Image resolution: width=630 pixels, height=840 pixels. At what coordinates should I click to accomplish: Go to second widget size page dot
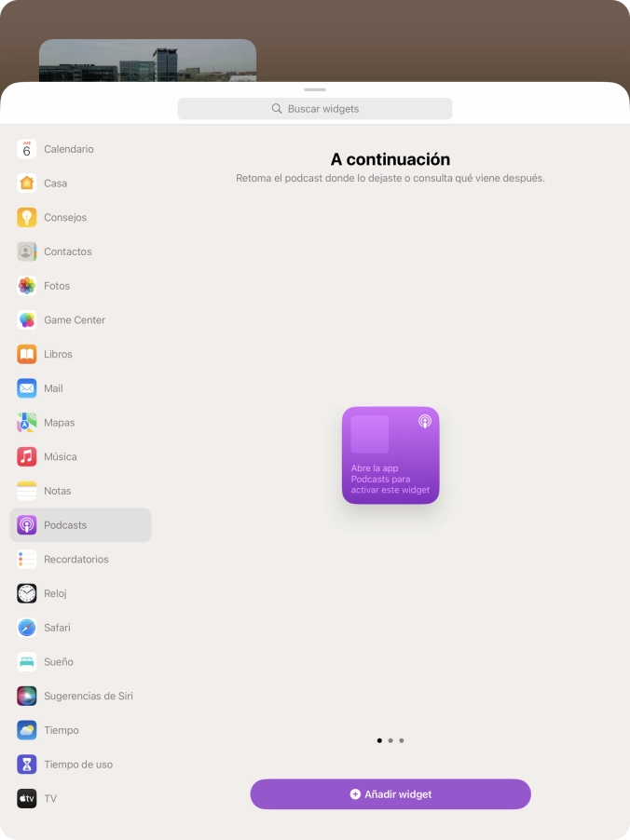point(390,741)
